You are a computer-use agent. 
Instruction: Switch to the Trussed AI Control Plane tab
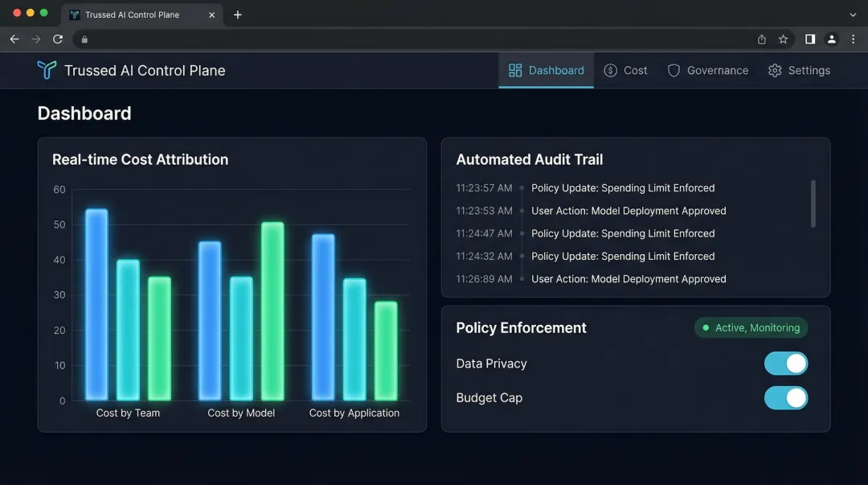coord(133,14)
